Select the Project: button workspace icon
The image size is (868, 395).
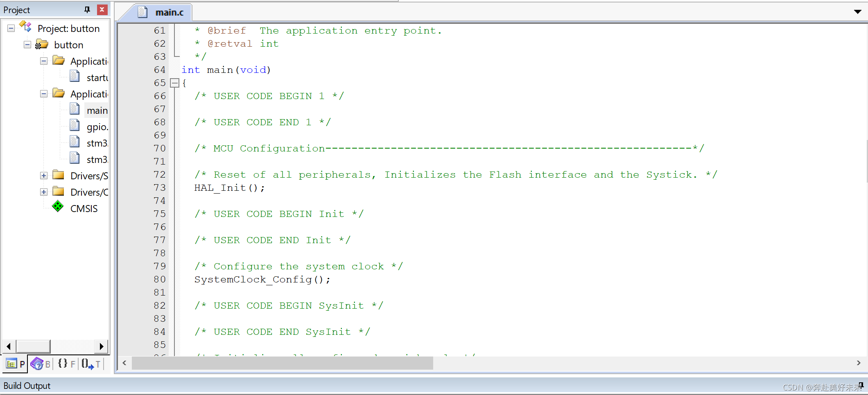click(25, 27)
